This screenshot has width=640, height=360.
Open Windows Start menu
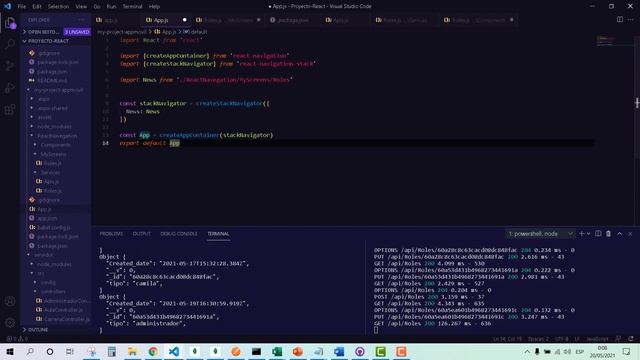[9, 351]
